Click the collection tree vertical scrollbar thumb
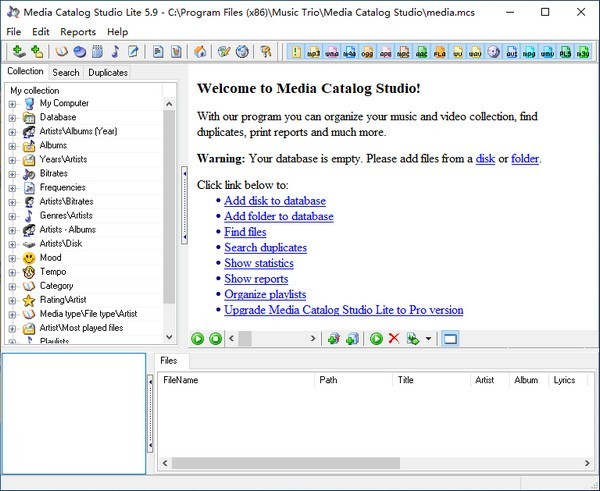600x491 pixels. tap(169, 207)
